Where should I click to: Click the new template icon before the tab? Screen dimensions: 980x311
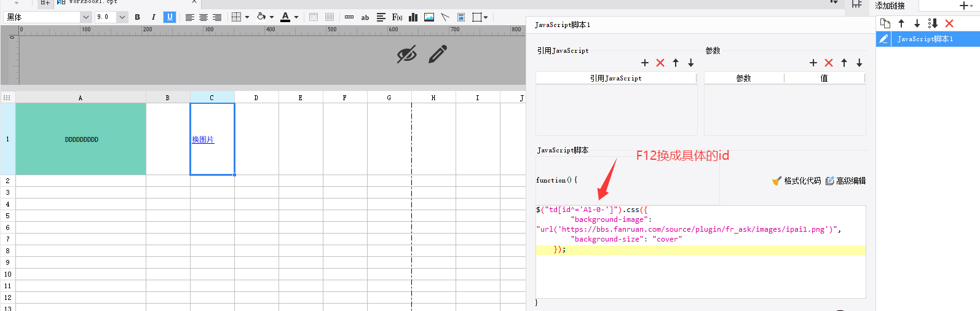(45, 2)
